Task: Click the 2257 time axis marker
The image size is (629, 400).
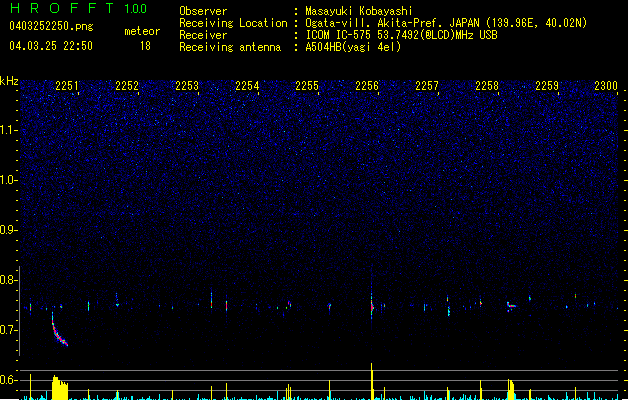Action: [427, 85]
